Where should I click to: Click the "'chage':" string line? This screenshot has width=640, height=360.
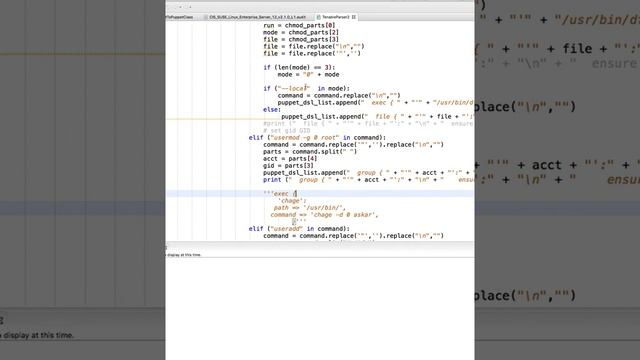coord(292,200)
